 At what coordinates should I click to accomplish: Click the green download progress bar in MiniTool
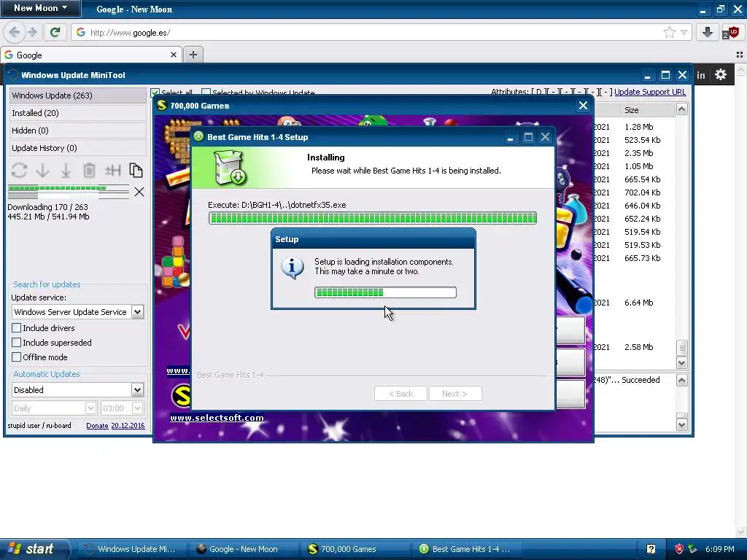click(x=69, y=188)
